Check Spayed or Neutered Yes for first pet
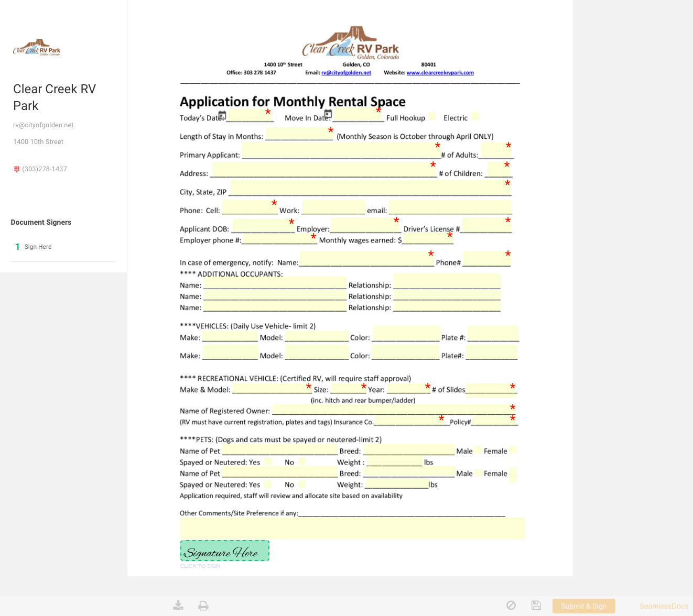Viewport: 693px width, 616px height. click(x=268, y=461)
